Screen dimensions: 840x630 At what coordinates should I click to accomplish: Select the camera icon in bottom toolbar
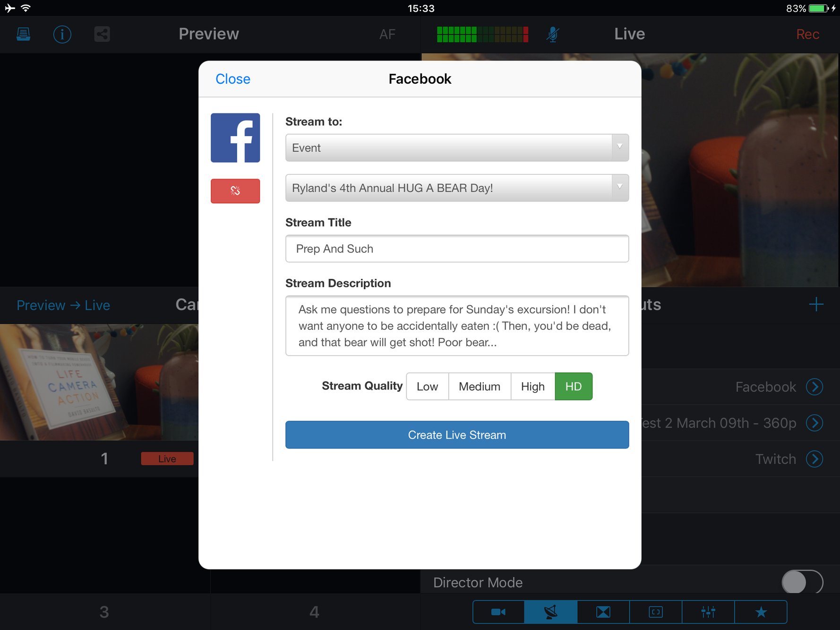(x=498, y=612)
